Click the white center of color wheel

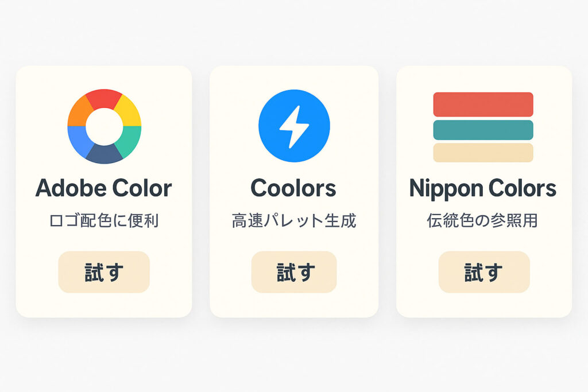[x=105, y=127]
